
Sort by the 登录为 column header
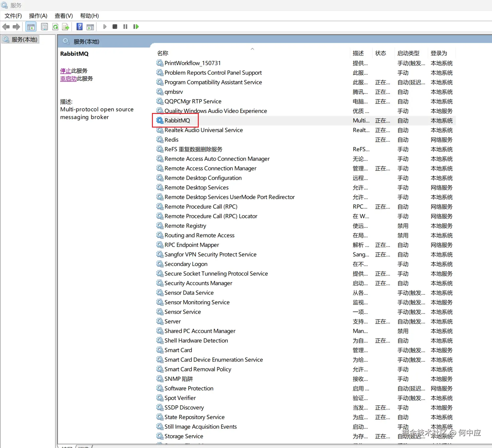[439, 53]
